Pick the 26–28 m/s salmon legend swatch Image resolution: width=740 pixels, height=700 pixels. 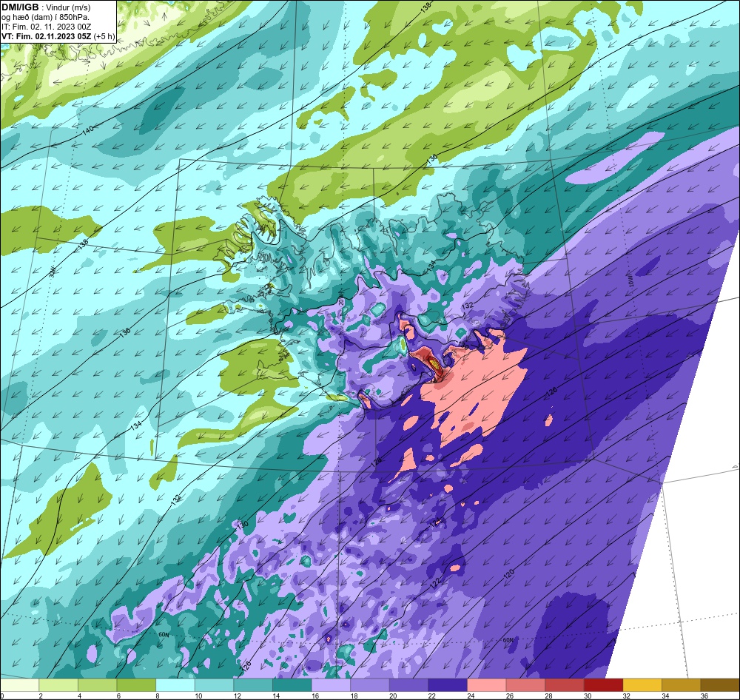[x=525, y=685]
